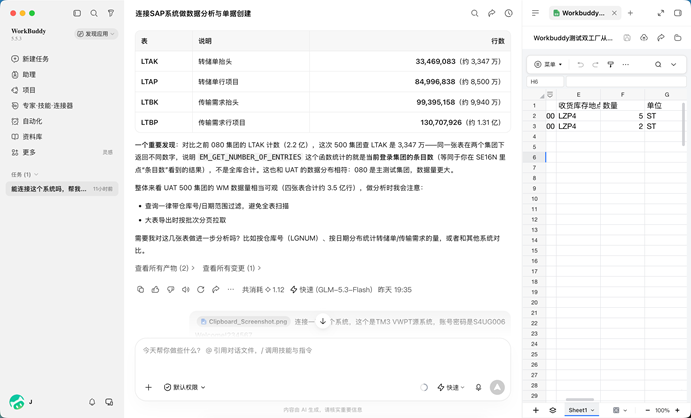
Task: Read the response aloud with the speaker icon
Action: (x=186, y=289)
